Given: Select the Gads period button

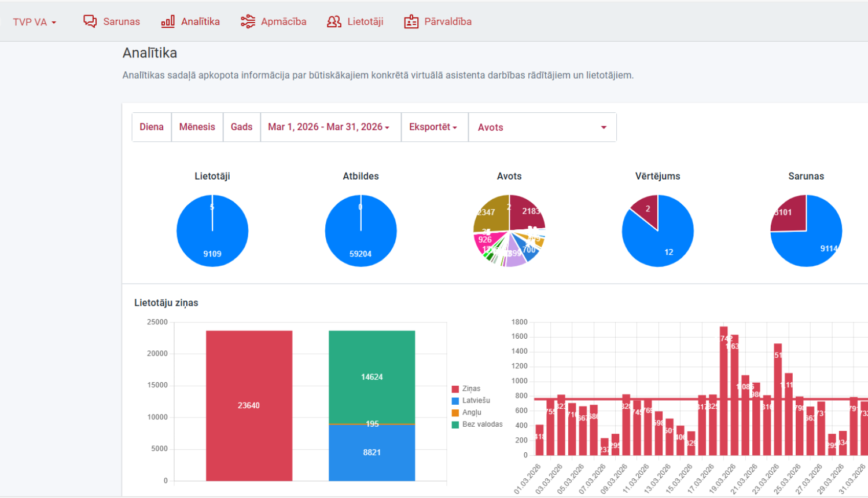Looking at the screenshot, I should (241, 127).
